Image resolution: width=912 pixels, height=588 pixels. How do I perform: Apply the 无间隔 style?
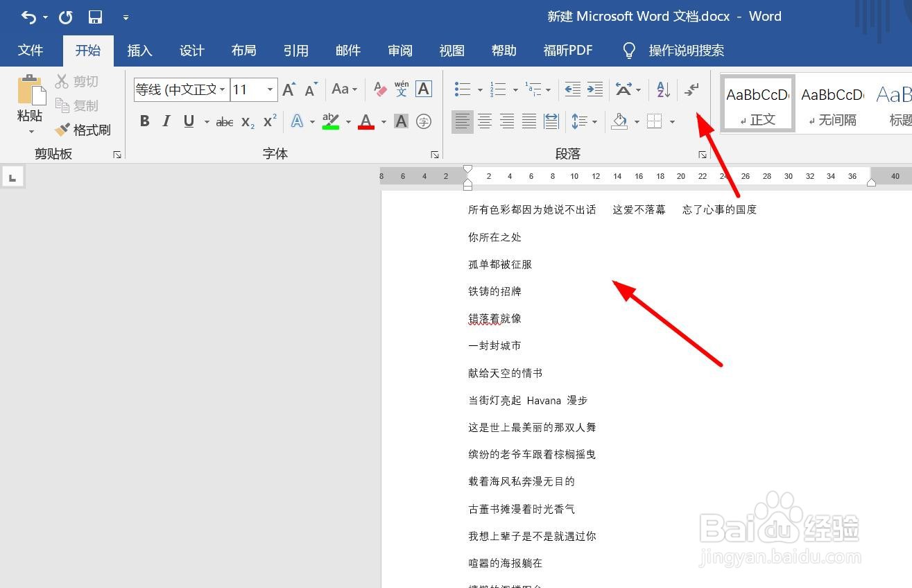click(832, 103)
